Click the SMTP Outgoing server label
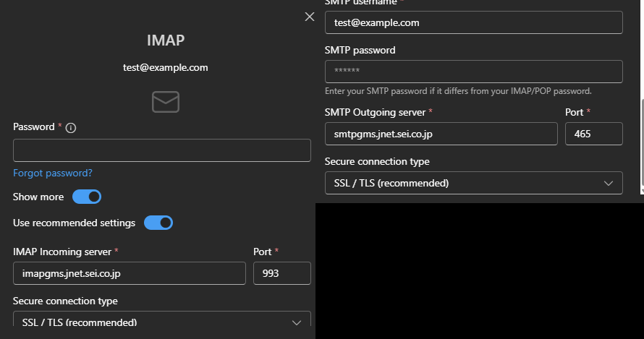 376,112
